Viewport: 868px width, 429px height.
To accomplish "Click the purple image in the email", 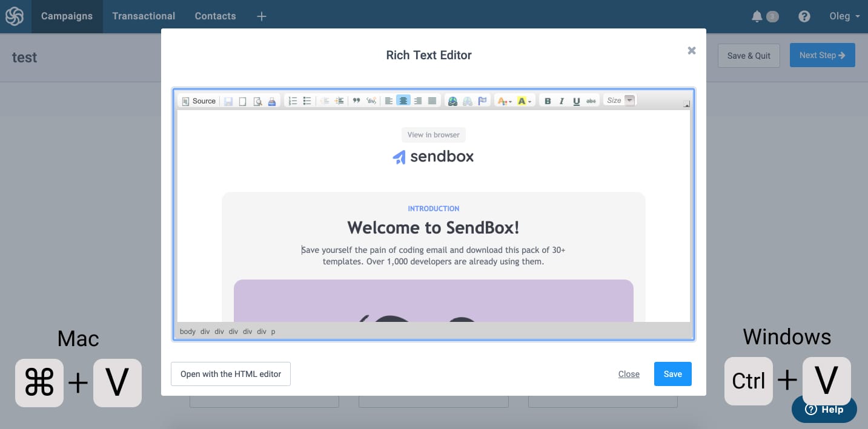I will [x=434, y=301].
